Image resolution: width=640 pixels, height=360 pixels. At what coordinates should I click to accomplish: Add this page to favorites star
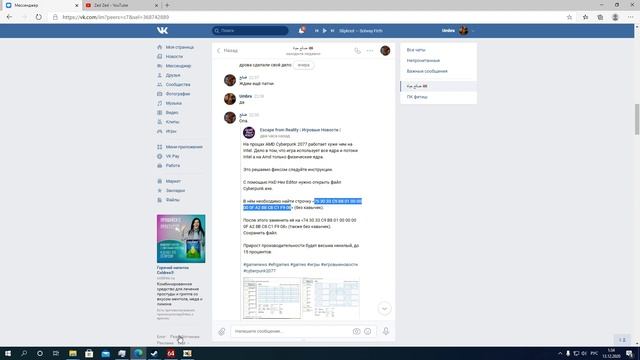pos(569,17)
